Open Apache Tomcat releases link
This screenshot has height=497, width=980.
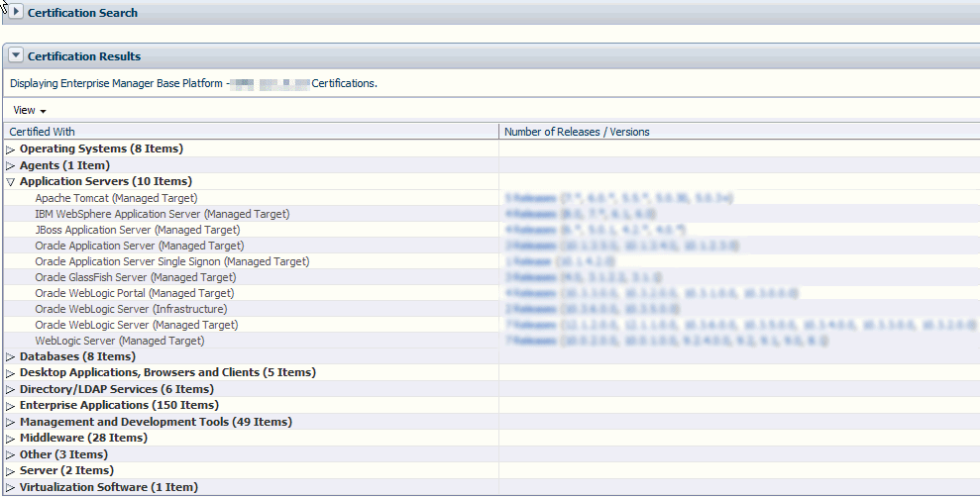(530, 198)
